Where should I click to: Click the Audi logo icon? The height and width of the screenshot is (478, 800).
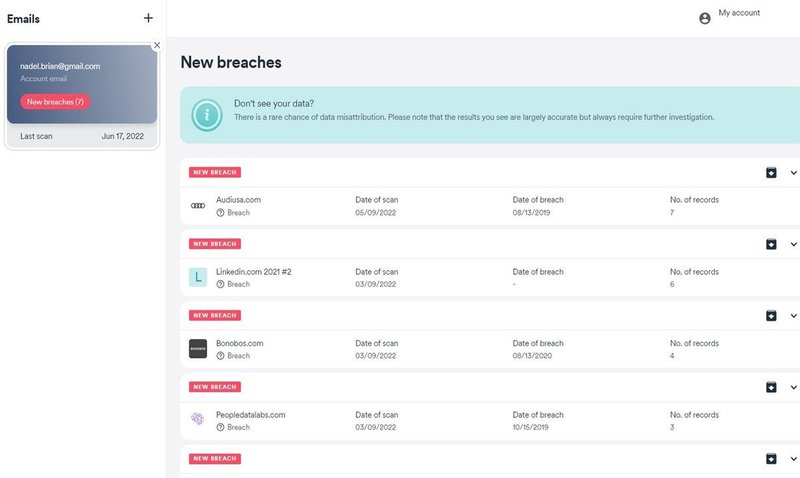coord(198,206)
